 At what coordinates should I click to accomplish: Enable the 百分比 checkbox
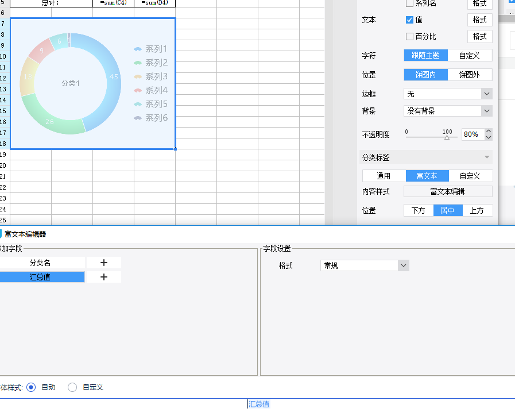pyautogui.click(x=409, y=36)
